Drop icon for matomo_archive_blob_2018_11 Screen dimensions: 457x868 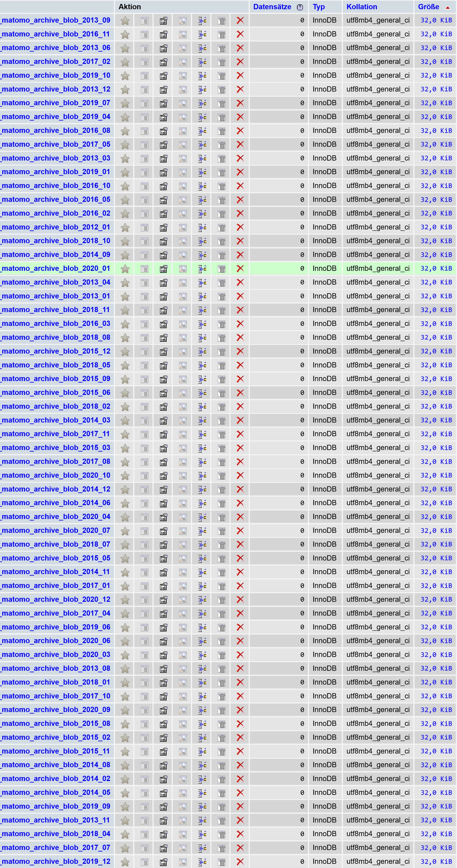[x=240, y=310]
